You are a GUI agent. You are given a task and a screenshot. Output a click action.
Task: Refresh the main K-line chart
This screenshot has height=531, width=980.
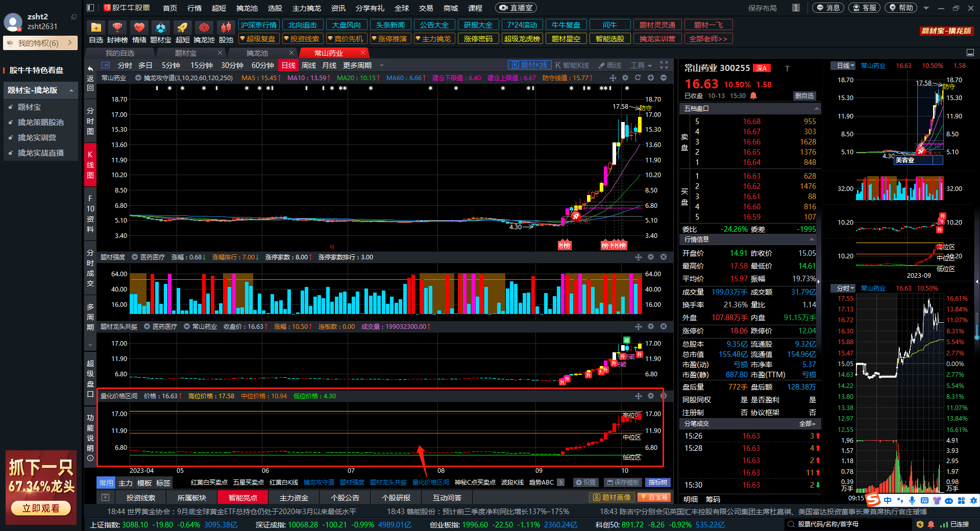click(638, 78)
